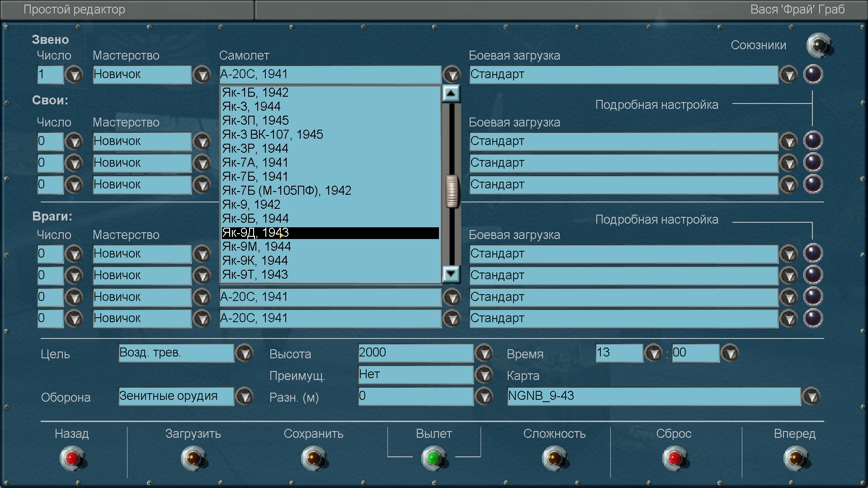Choose Як-3П, 1945 in the list
This screenshot has height=488, width=868.
click(x=255, y=121)
